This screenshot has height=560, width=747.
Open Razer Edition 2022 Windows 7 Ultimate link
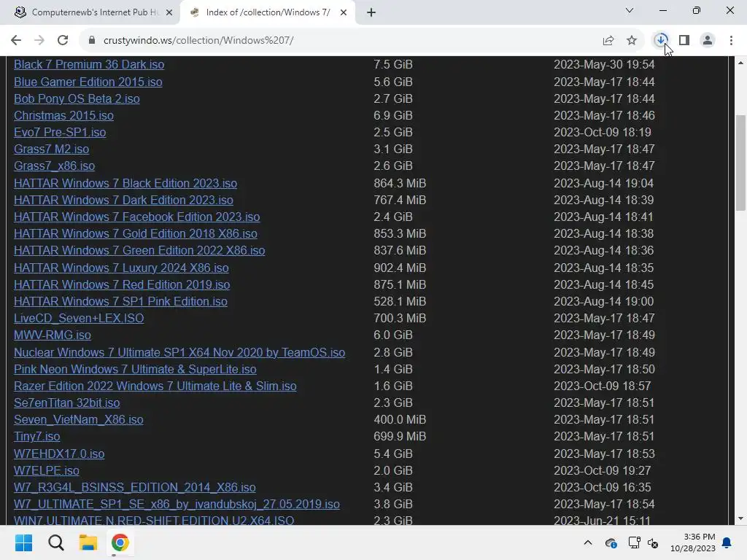tap(155, 386)
